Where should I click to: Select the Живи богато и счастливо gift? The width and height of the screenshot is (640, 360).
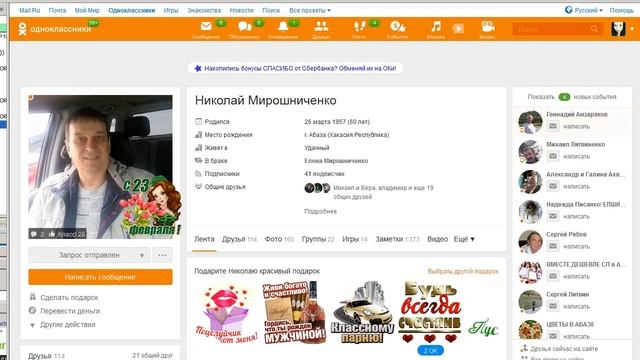click(294, 312)
